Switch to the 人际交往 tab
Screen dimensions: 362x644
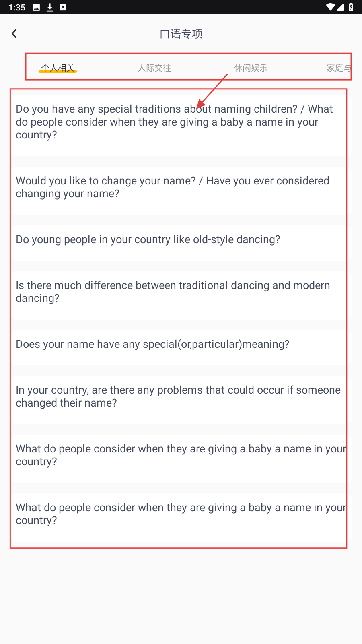point(154,68)
